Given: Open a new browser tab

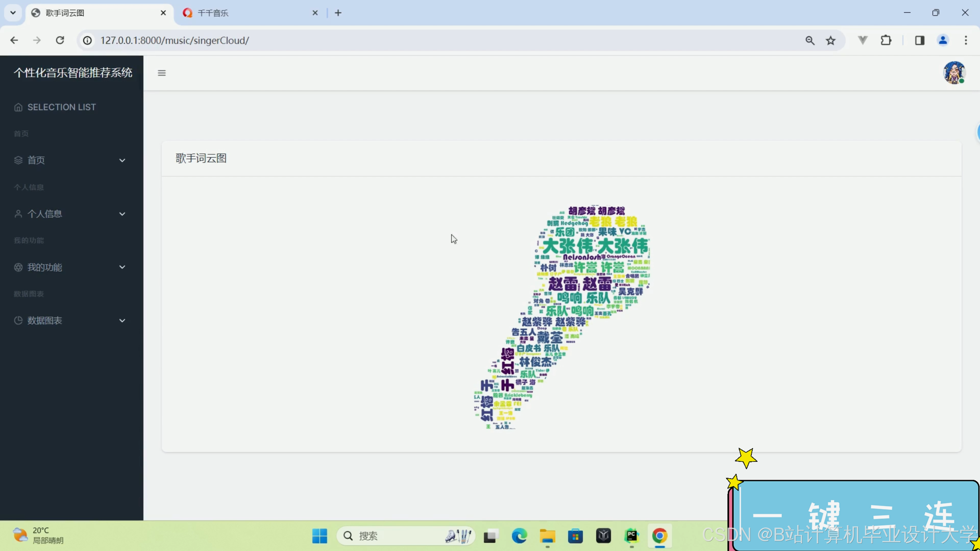Looking at the screenshot, I should (x=338, y=13).
